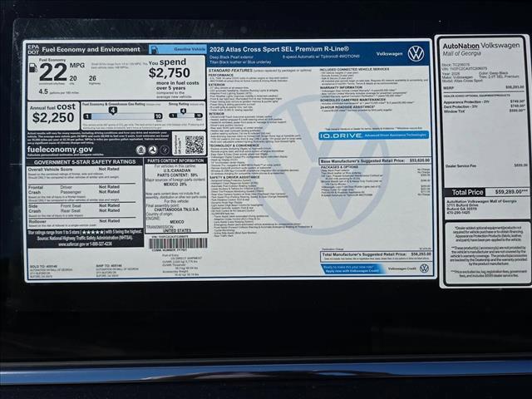Click the 'Rollover' rating row

(74, 221)
